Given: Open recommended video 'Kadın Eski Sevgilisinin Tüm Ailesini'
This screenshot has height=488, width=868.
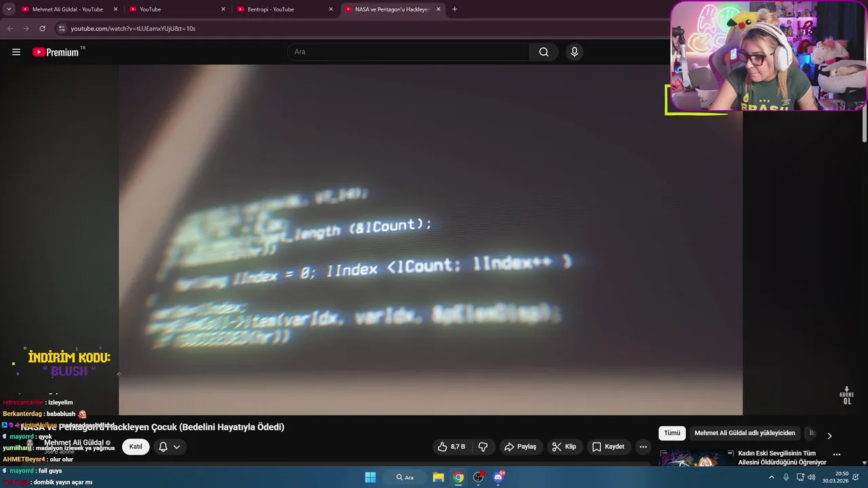Looking at the screenshot, I should pos(782,457).
